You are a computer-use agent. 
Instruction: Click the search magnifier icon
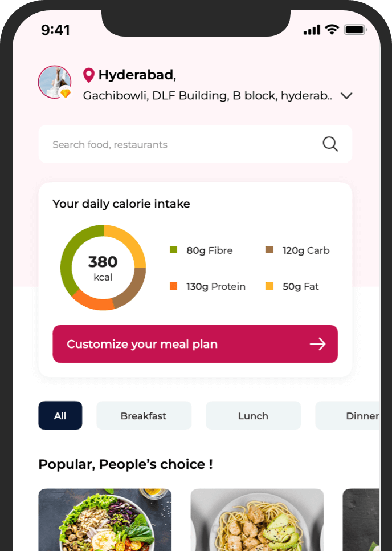(x=330, y=144)
